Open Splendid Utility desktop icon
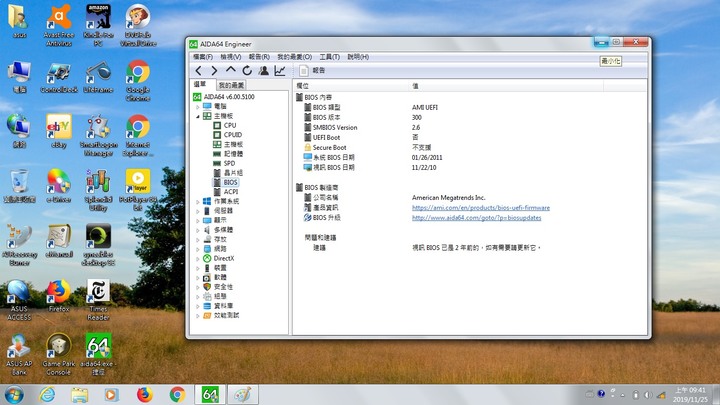Viewport: 720px width, 405px height. click(98, 190)
